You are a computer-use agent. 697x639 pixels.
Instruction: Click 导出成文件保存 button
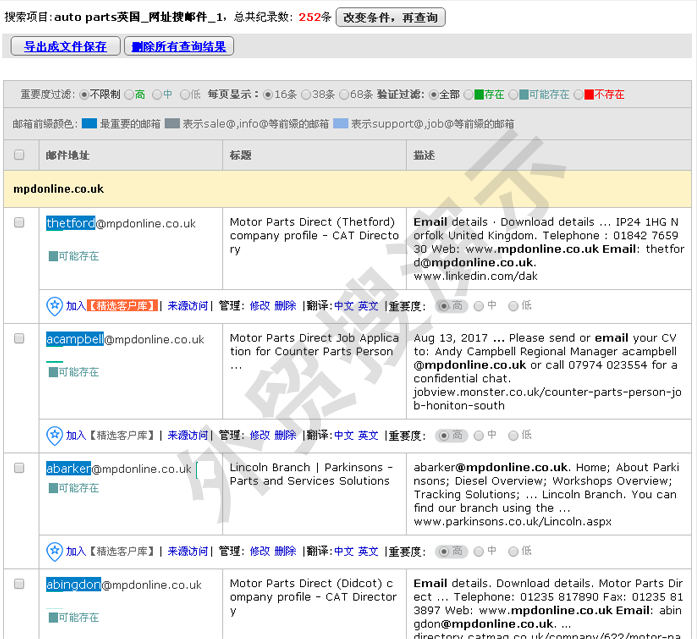65,46
